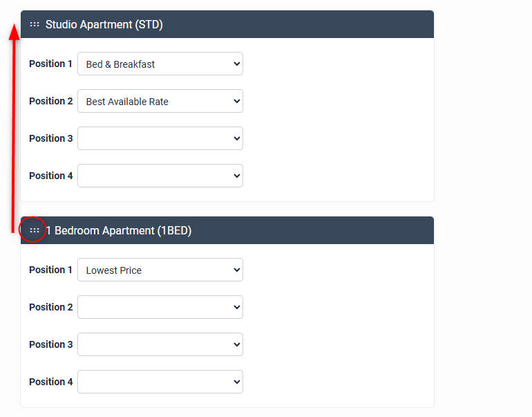This screenshot has width=532, height=417.
Task: Expand the empty Position 2 dropdown under 1 Bedroom Apartment
Action: [x=160, y=307]
